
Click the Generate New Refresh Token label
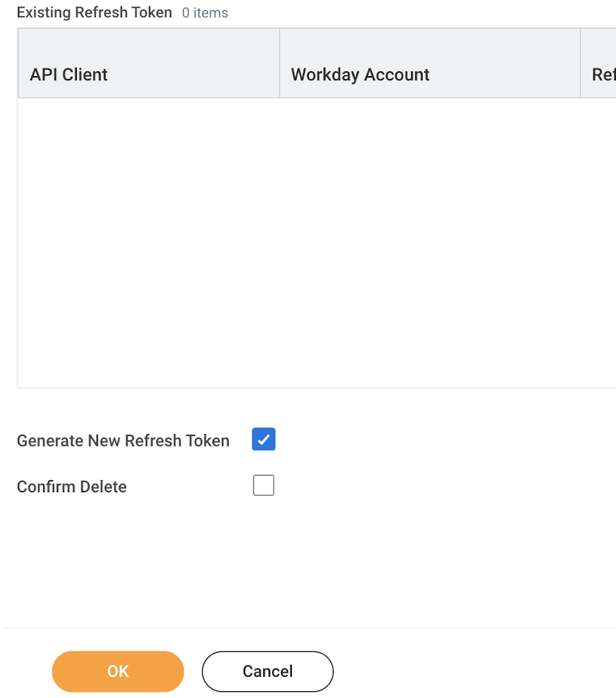[x=123, y=440]
